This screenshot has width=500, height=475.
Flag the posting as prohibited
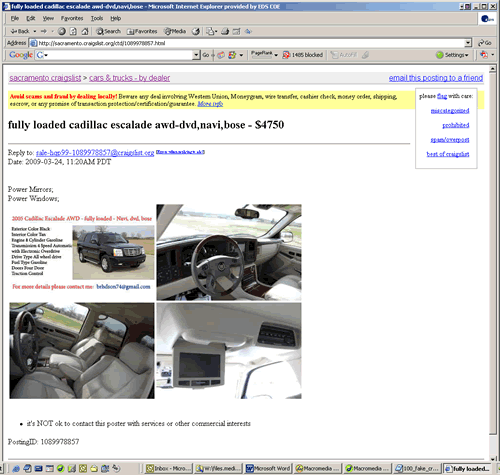coord(456,125)
